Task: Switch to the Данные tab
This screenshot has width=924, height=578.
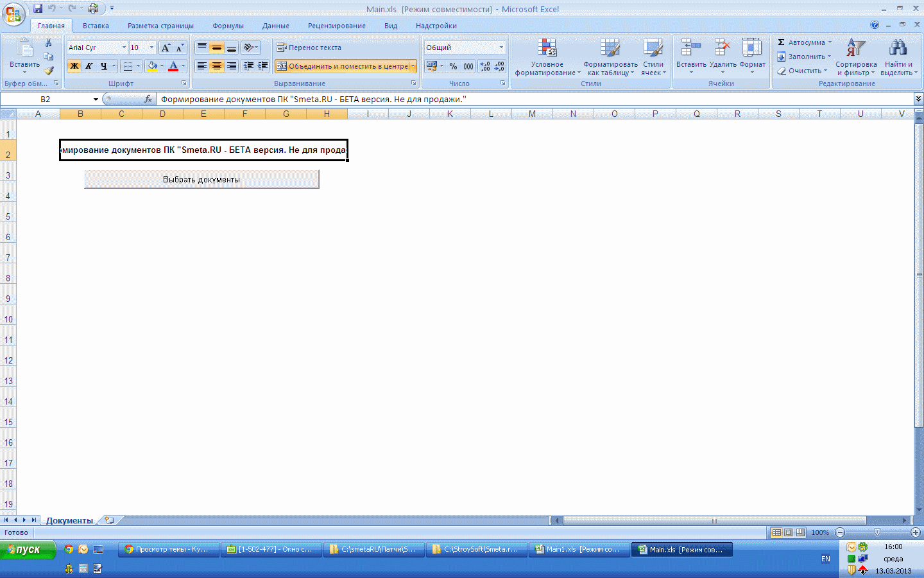Action: (x=275, y=26)
